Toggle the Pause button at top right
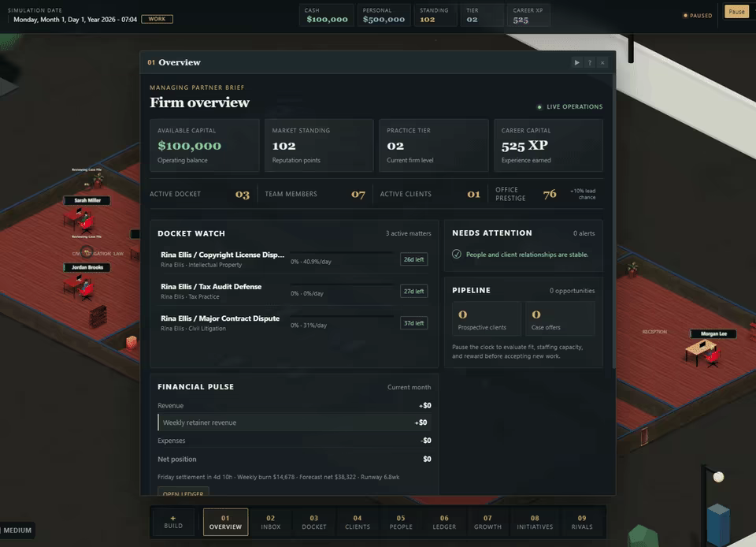The height and width of the screenshot is (547, 756). [x=736, y=12]
